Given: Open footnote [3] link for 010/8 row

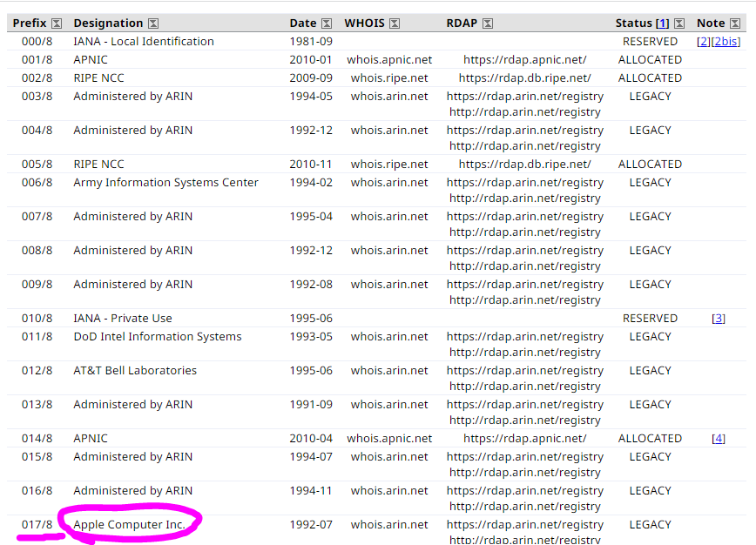Looking at the screenshot, I should point(719,318).
